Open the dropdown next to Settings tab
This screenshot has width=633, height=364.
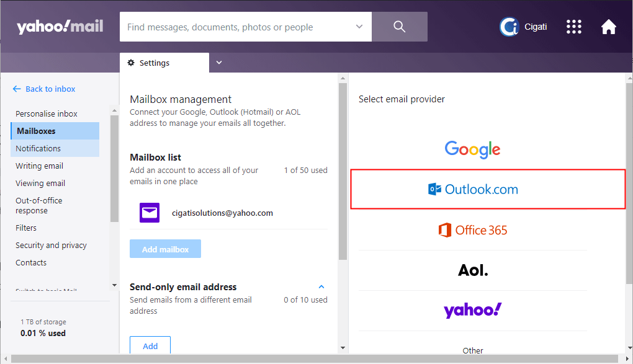click(x=219, y=63)
